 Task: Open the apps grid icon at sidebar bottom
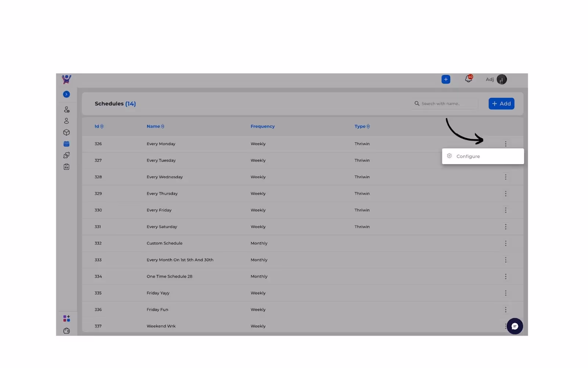click(x=67, y=318)
